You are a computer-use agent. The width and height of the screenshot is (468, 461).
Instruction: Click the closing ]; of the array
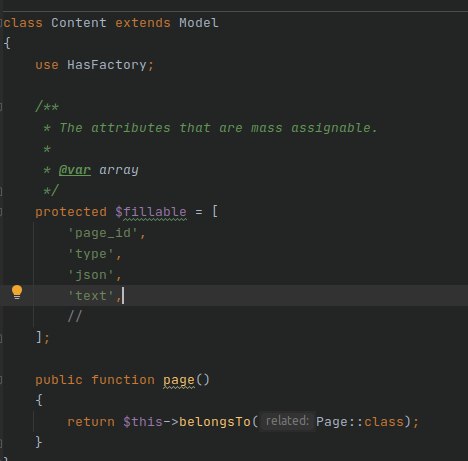43,338
